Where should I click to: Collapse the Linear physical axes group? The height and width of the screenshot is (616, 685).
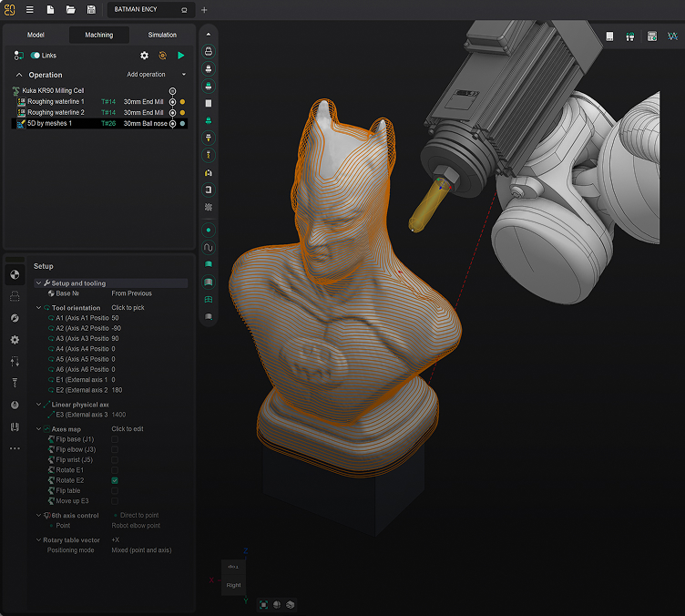(x=38, y=405)
